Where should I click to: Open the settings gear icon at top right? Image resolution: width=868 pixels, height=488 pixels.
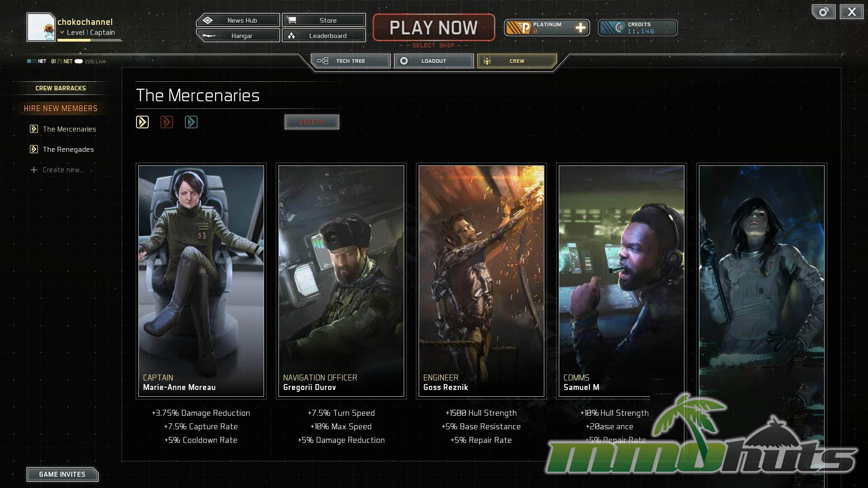(x=823, y=12)
